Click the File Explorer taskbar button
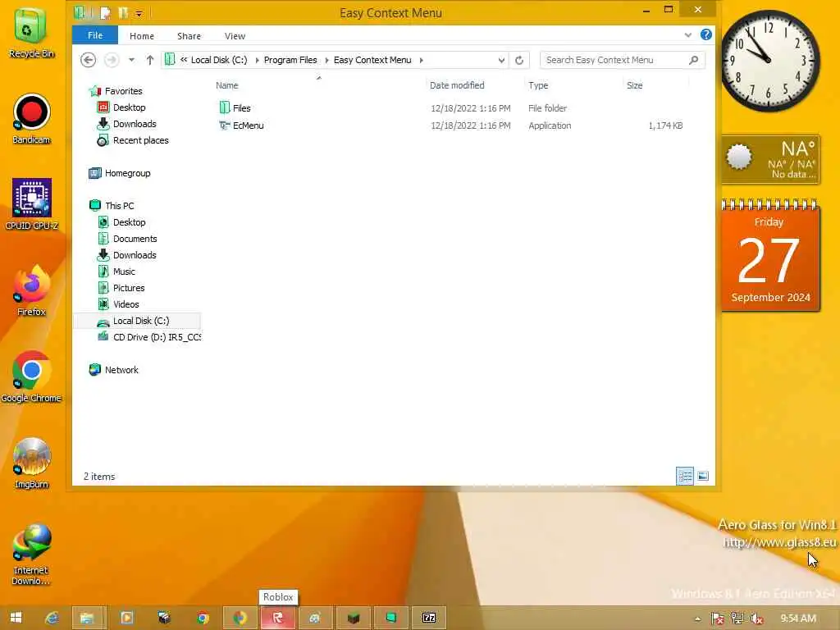Screen dimensions: 840x630 pos(87,618)
